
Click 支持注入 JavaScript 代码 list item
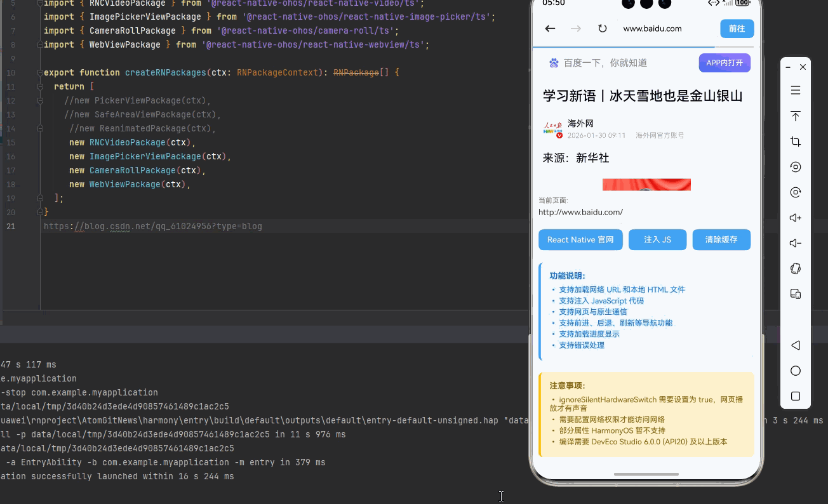coord(601,301)
